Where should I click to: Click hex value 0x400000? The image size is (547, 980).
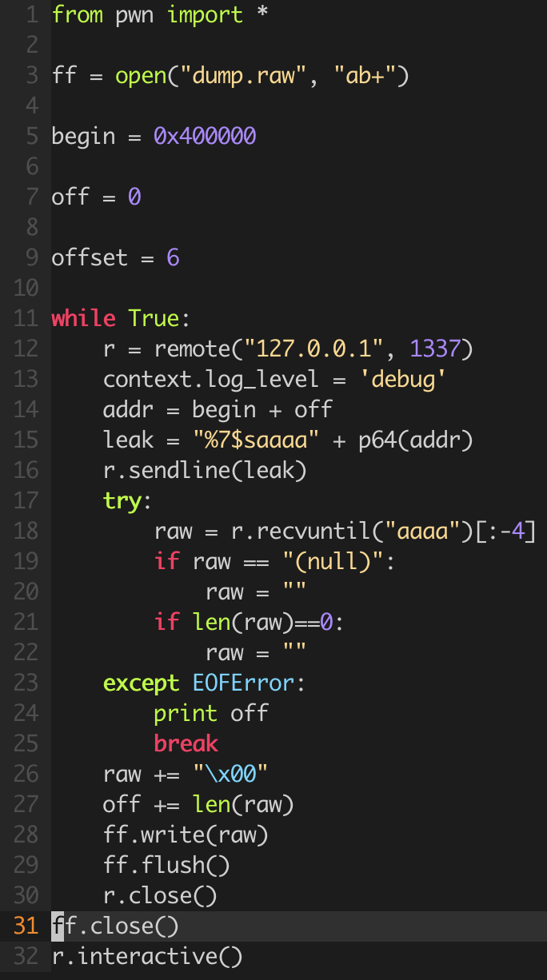point(205,137)
